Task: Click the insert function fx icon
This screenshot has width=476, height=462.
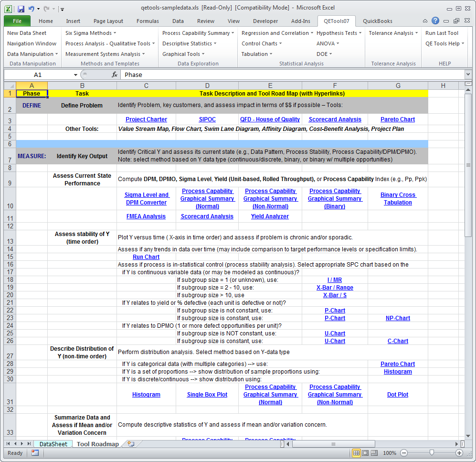Action: [115, 75]
